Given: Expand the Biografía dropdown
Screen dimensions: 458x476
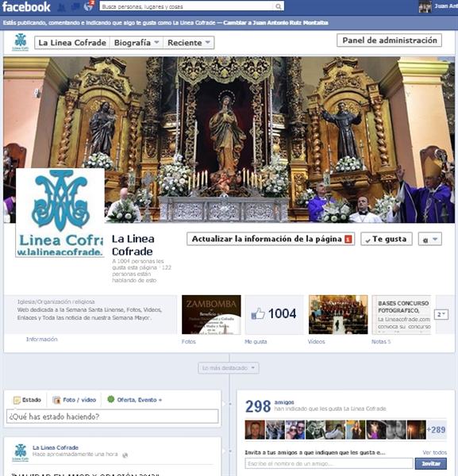Looking at the screenshot, I should [x=137, y=43].
